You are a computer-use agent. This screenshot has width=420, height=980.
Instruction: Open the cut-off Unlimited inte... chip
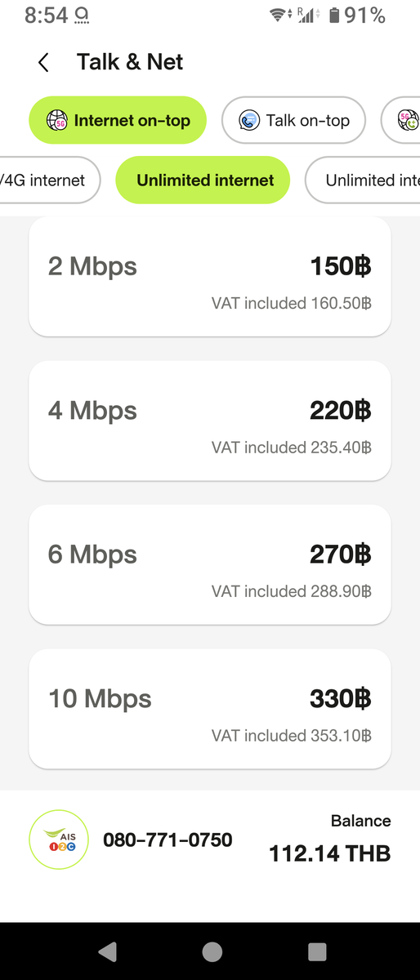tap(363, 180)
